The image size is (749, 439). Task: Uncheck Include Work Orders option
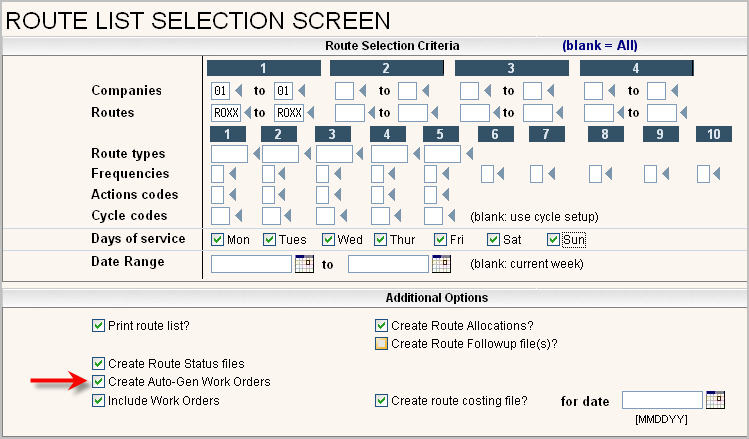pyautogui.click(x=98, y=401)
